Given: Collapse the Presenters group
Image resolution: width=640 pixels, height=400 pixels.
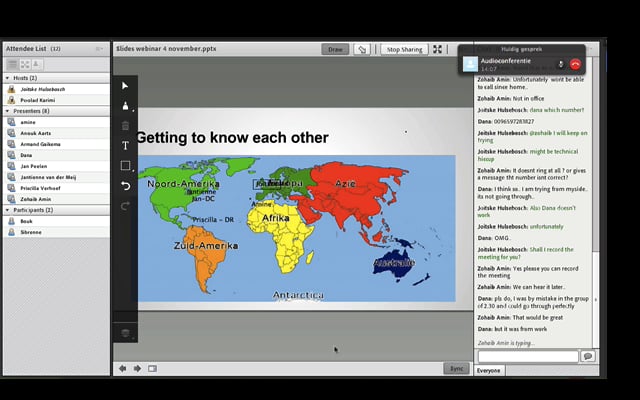Looking at the screenshot, I should click(x=7, y=111).
